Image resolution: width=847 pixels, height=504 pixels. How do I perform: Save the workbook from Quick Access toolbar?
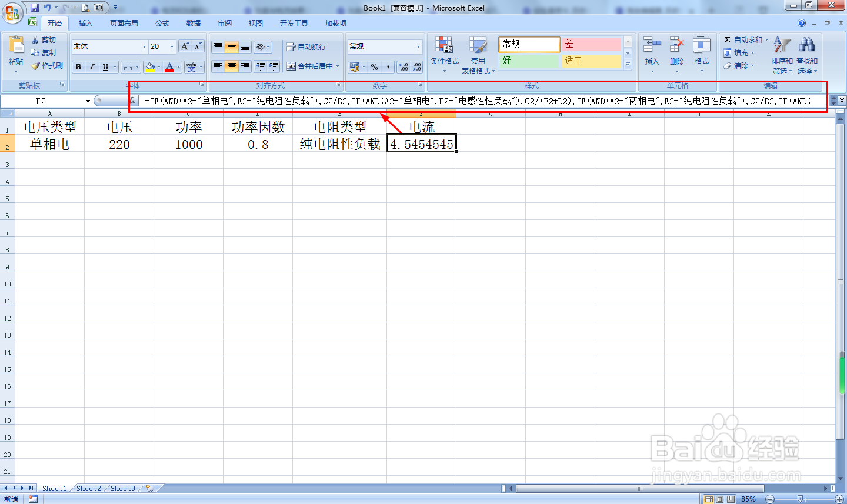coord(35,8)
